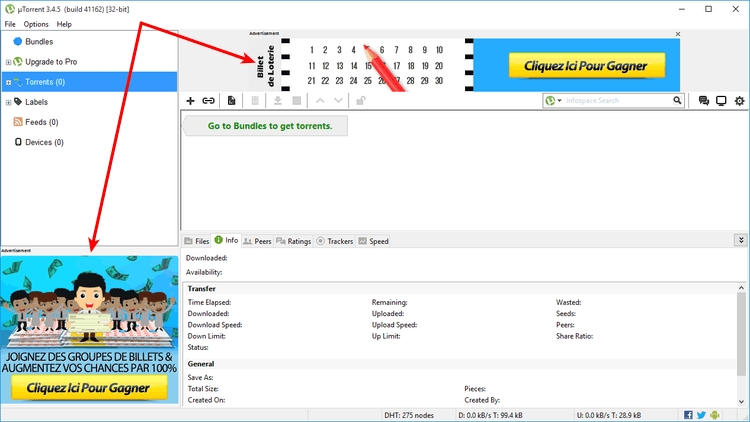Image resolution: width=750 pixels, height=422 pixels.
Task: Click the Add Torrent plus icon
Action: [191, 101]
